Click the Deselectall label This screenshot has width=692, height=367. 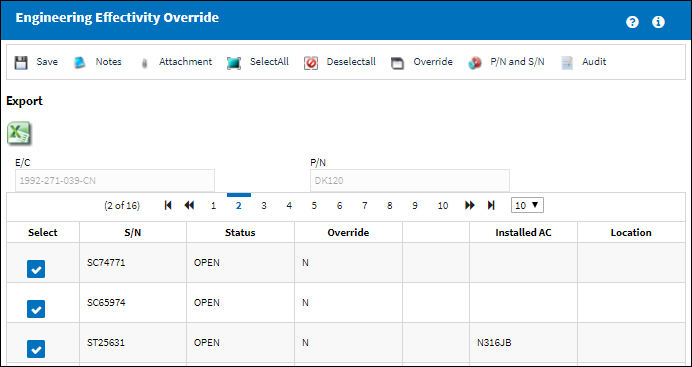click(x=351, y=62)
